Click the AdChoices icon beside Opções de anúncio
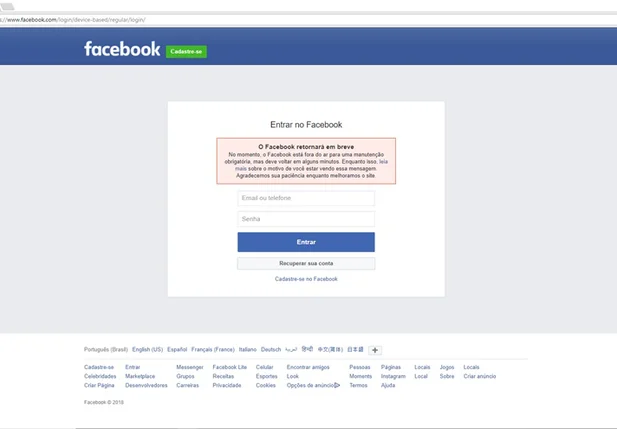The image size is (617, 429). 337,385
